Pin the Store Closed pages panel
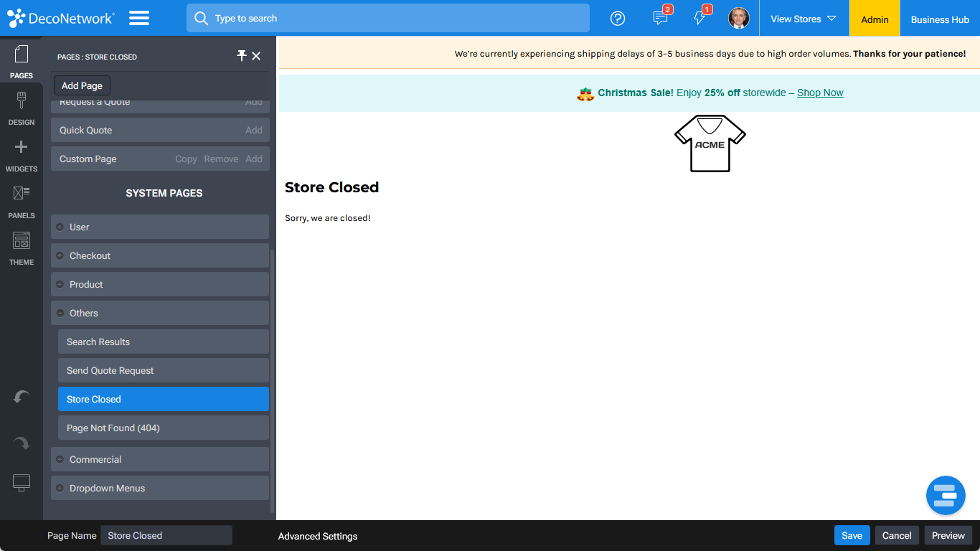980x551 pixels. point(242,55)
